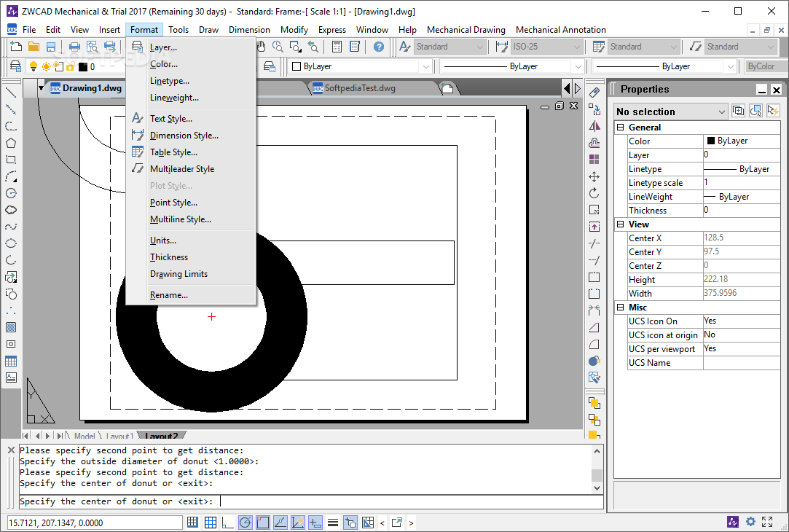Open the Tools menu
This screenshot has height=532, width=789.
178,30
